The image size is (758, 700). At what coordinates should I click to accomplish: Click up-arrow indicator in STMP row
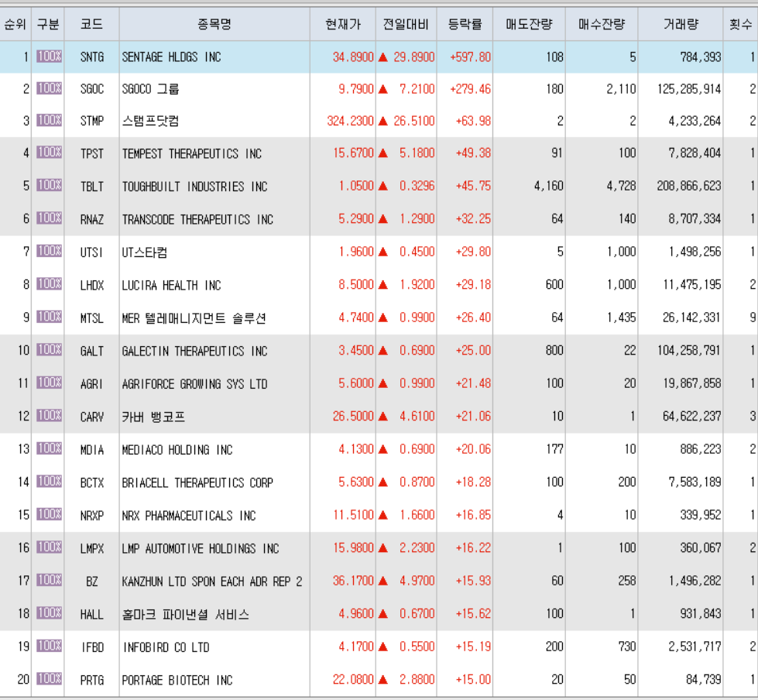[382, 121]
